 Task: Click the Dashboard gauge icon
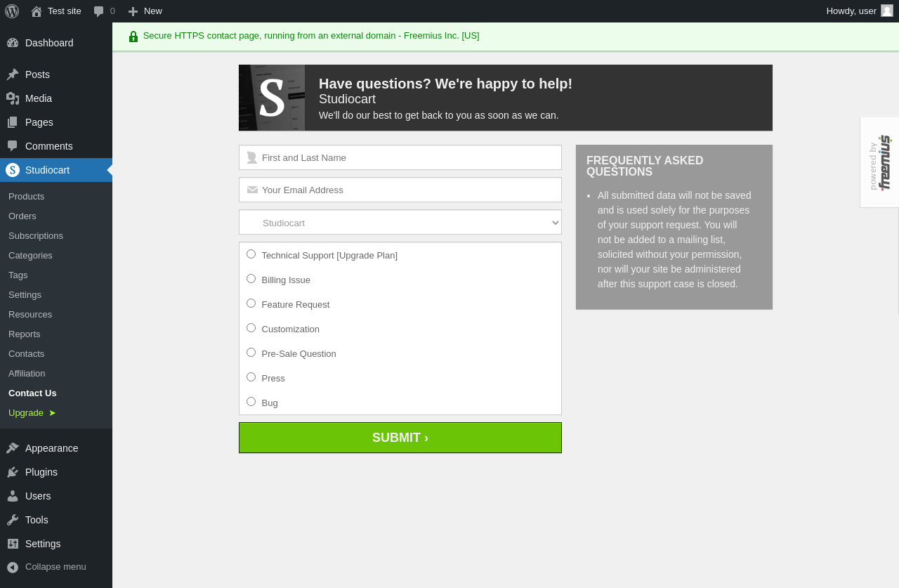(x=13, y=43)
